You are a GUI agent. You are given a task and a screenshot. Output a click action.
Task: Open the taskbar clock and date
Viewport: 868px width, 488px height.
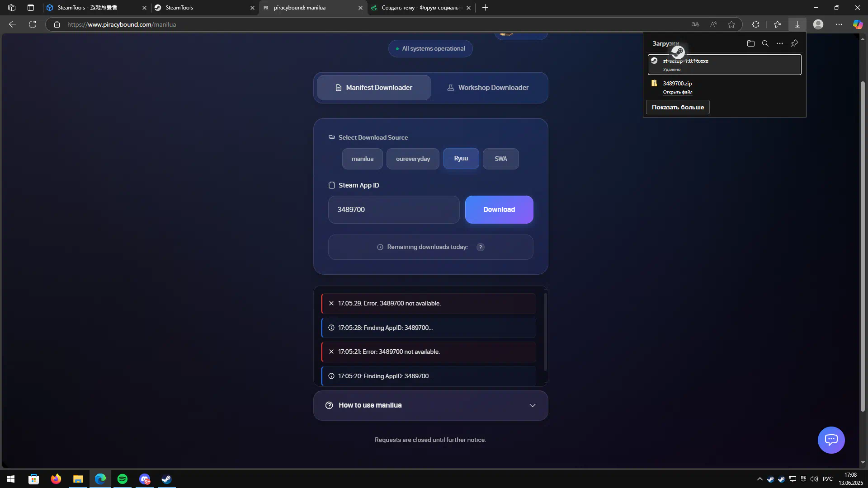(850, 479)
